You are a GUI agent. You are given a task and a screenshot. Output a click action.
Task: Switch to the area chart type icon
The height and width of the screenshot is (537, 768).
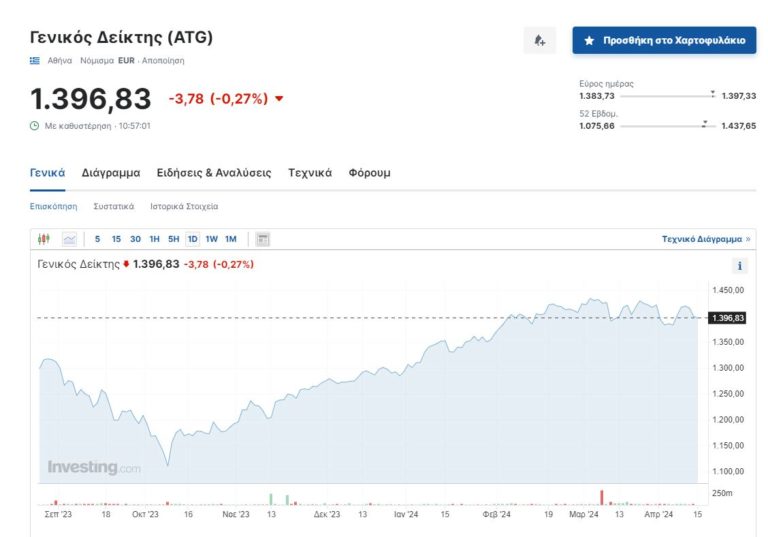(69, 239)
